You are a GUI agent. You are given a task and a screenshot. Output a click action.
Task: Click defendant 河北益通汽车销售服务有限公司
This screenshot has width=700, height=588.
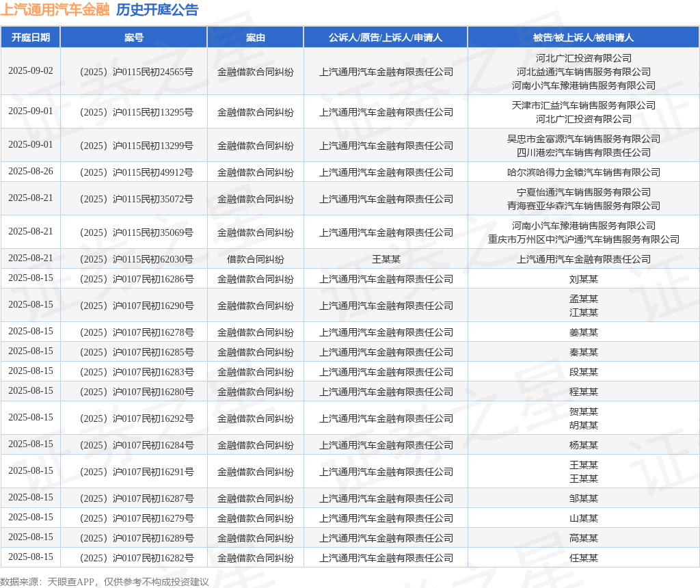pos(584,72)
